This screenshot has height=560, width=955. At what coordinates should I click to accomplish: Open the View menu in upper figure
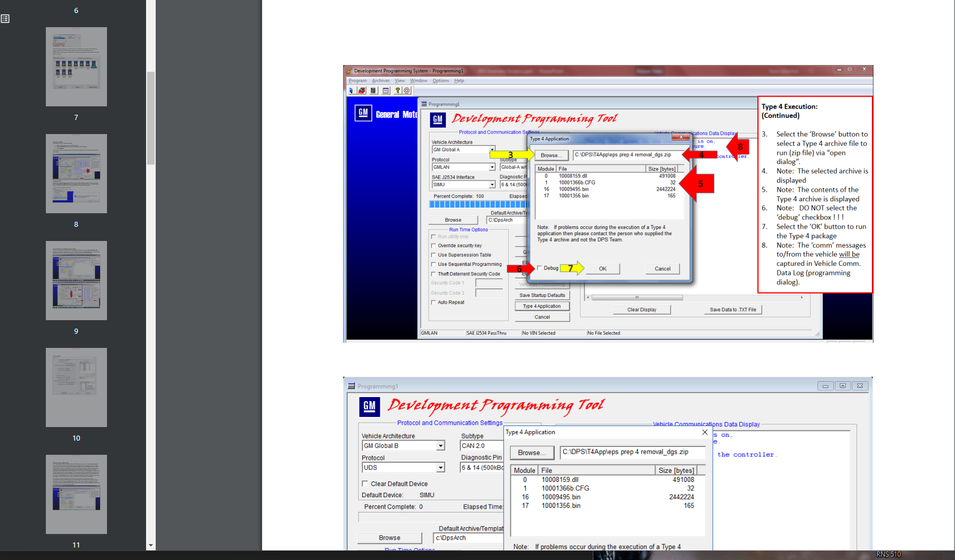400,81
